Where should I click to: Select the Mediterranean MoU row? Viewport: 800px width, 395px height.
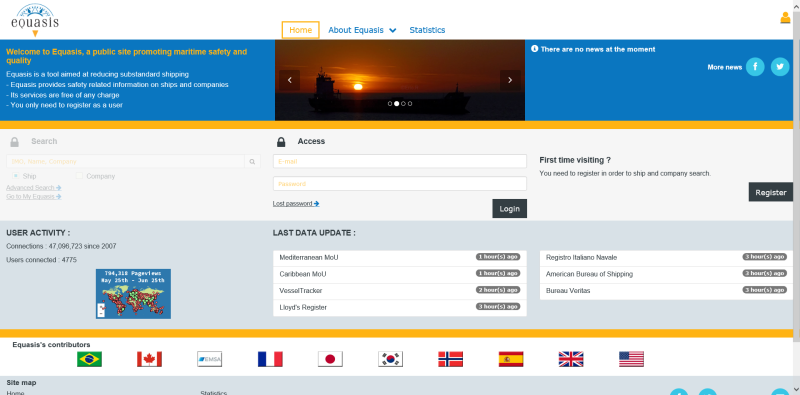pyautogui.click(x=400, y=258)
